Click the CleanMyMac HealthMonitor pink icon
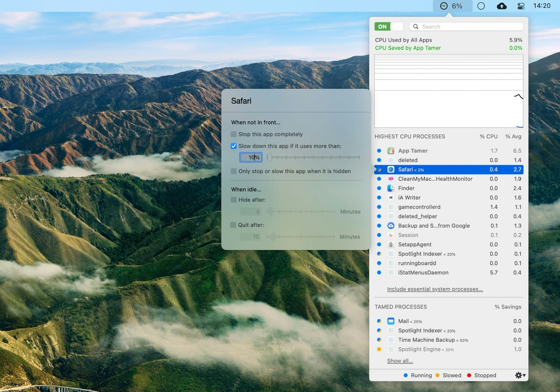This screenshot has width=560, height=392. point(391,179)
